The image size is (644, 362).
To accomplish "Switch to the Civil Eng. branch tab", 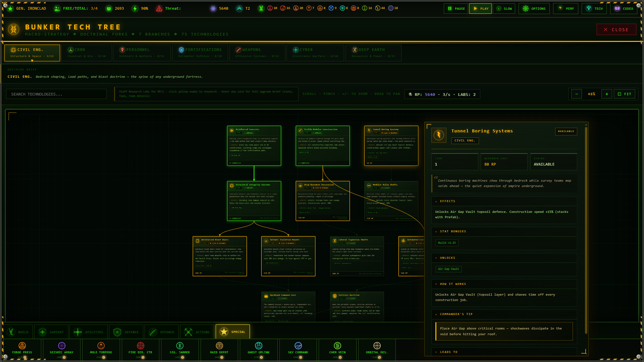I will 32,53.
